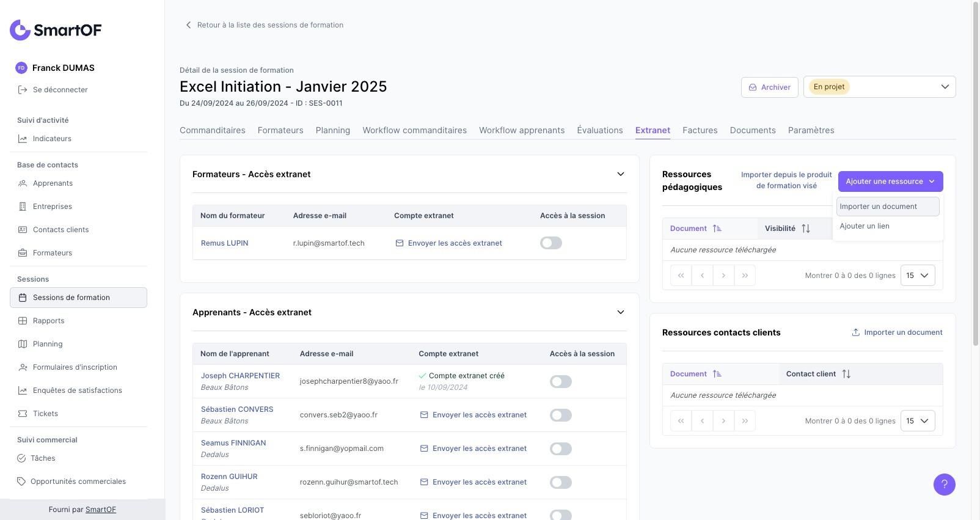This screenshot has width=980, height=520.
Task: Click Importer depuis le produit de formation visé
Action: [x=786, y=180]
